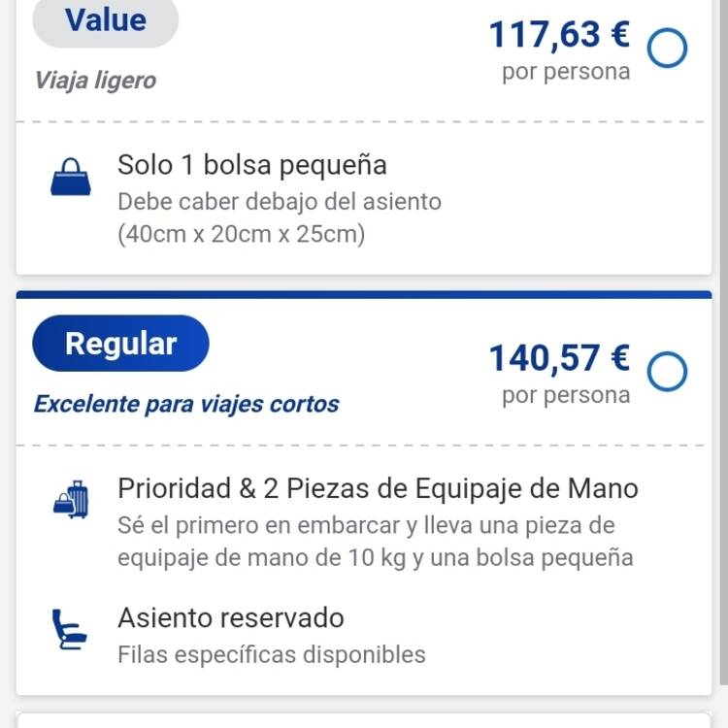Viewport: 728px width, 728px height.
Task: Click 'por persona' under Value price
Action: click(566, 72)
